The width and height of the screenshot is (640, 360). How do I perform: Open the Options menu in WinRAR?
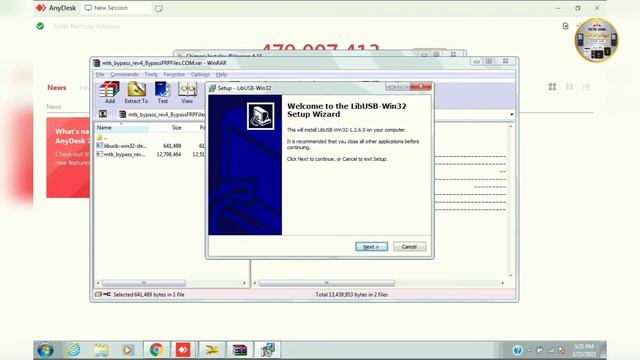pyautogui.click(x=200, y=75)
